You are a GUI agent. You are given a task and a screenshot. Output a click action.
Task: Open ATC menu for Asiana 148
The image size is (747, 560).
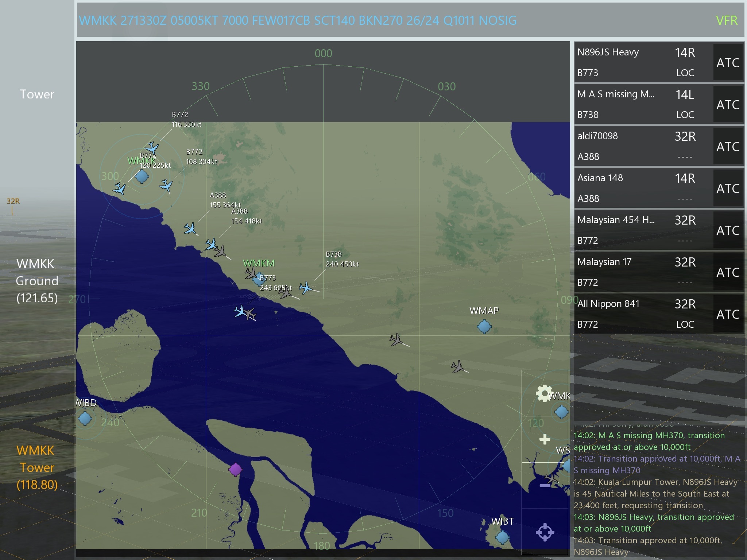728,188
